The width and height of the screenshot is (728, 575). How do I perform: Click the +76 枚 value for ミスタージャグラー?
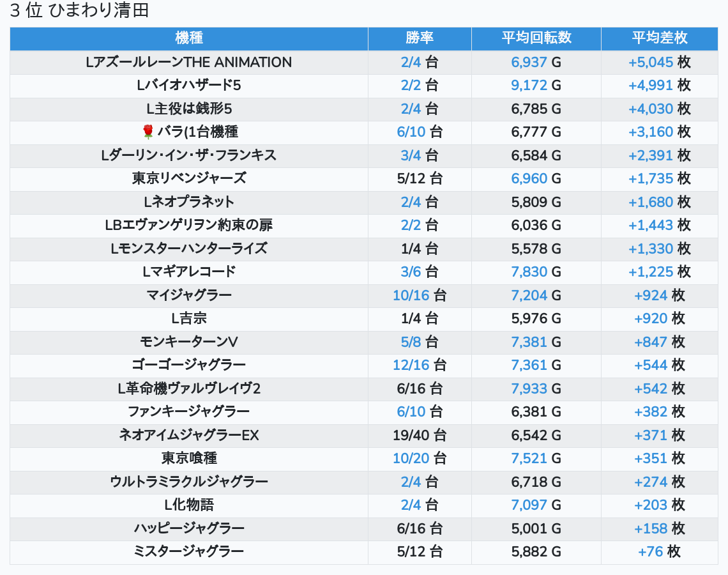[659, 551]
